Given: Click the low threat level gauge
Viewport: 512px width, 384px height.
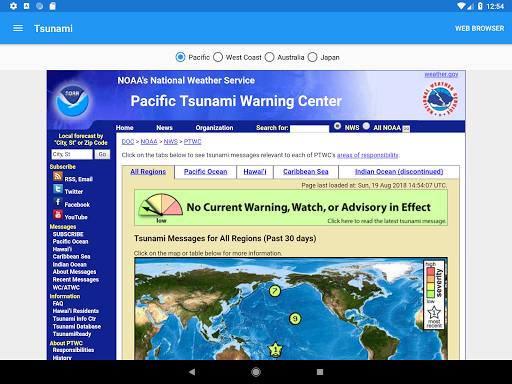Looking at the screenshot, I should click(x=160, y=208).
